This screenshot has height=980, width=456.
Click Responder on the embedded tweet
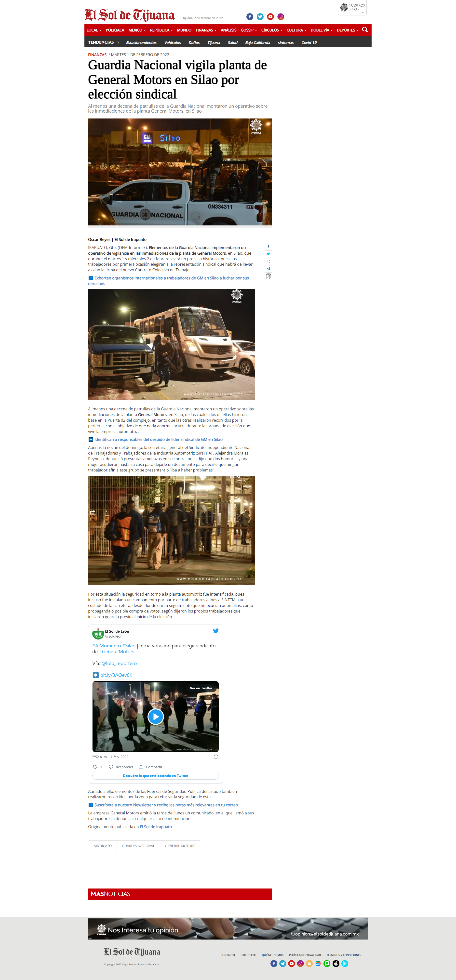(121, 767)
